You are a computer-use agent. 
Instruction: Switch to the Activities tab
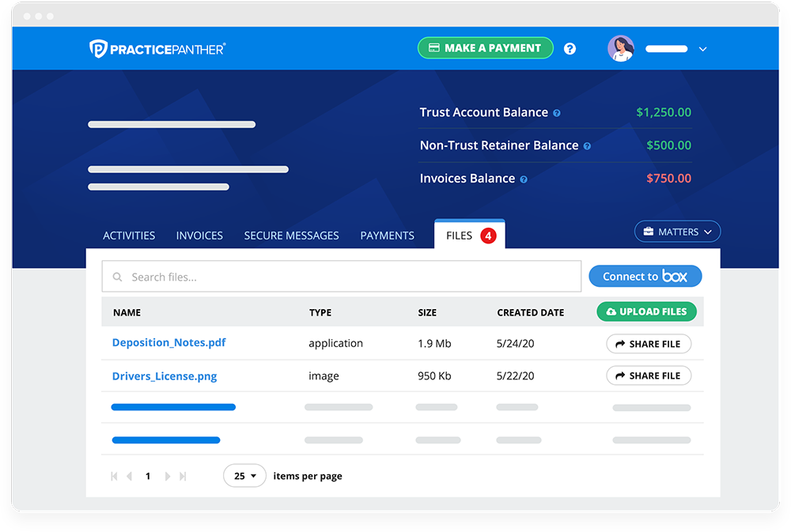pos(129,236)
